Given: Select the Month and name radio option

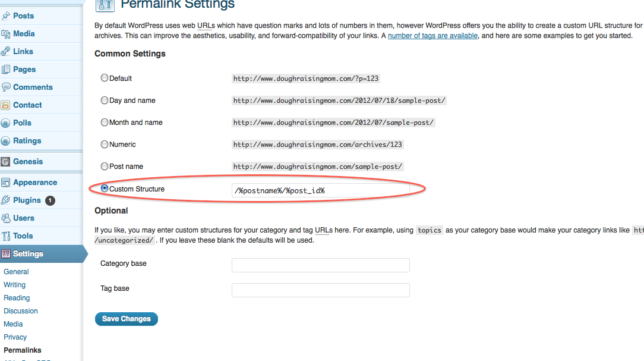Looking at the screenshot, I should coord(105,122).
